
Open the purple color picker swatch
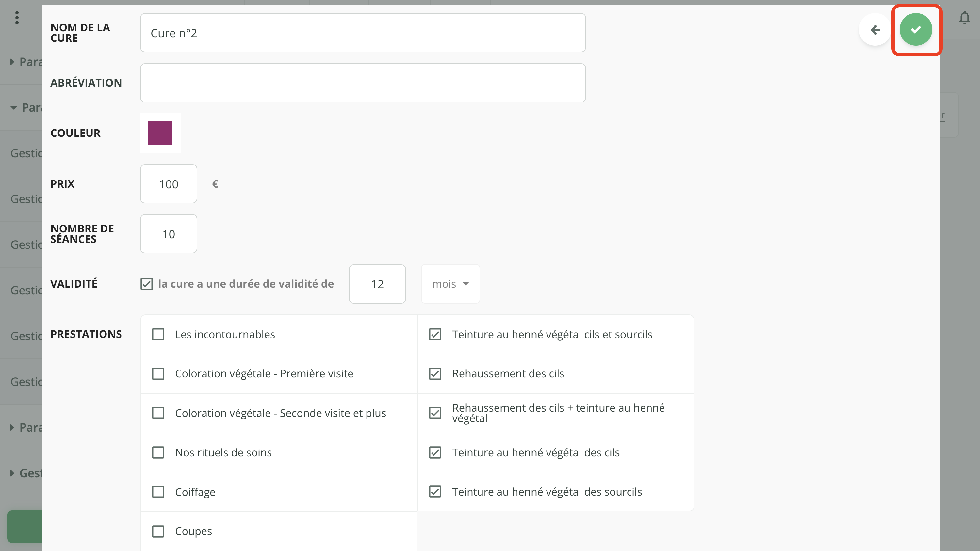point(160,133)
